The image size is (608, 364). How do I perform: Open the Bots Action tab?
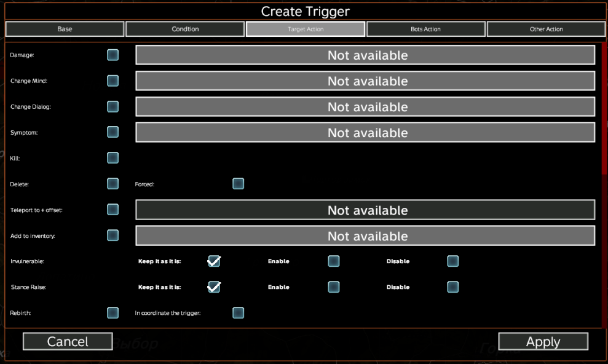[425, 29]
